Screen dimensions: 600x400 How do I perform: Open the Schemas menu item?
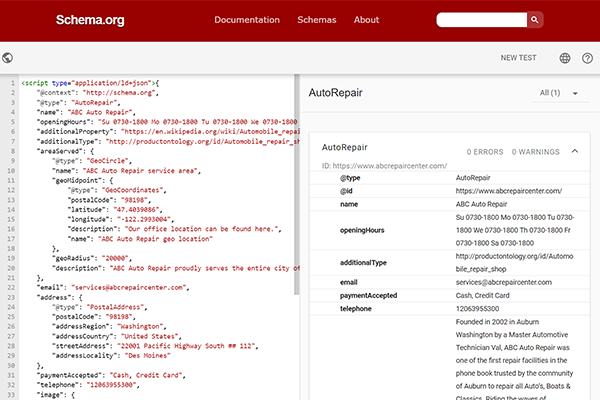point(317,20)
